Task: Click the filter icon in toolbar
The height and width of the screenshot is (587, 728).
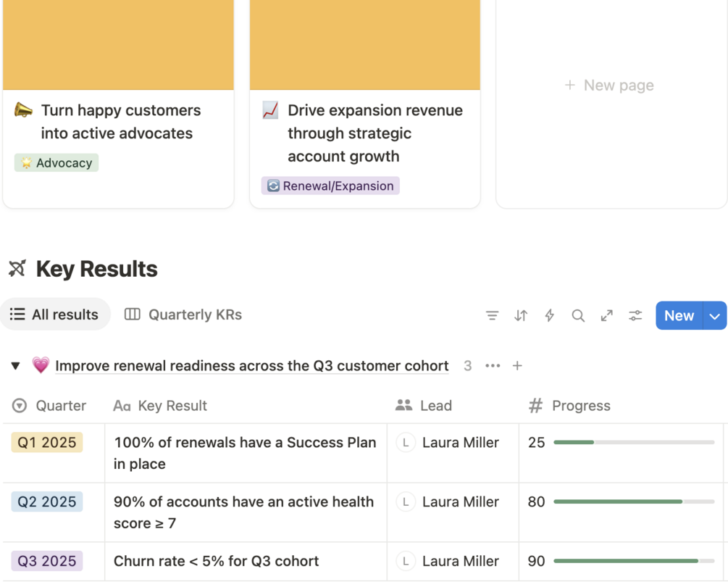Action: coord(492,315)
